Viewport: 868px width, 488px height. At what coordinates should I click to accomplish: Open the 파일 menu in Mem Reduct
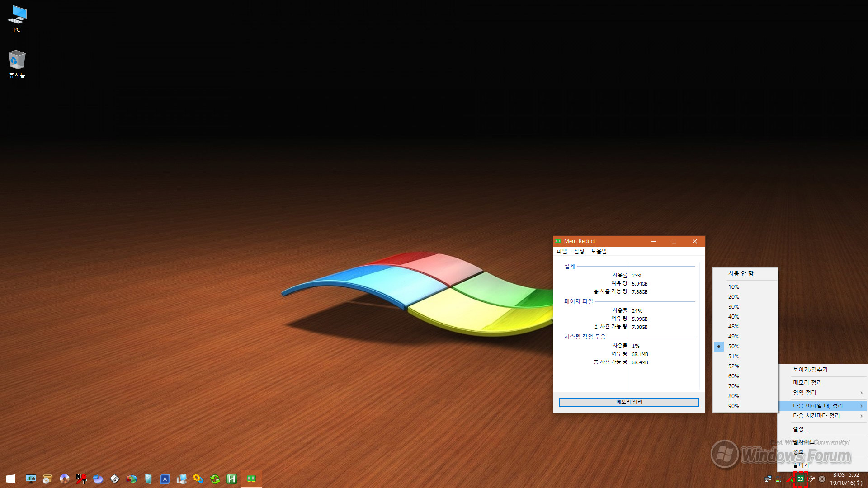pyautogui.click(x=562, y=252)
